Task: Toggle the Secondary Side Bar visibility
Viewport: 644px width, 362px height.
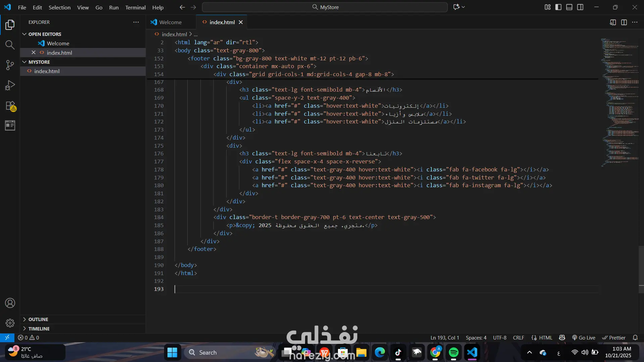Action: pyautogui.click(x=580, y=7)
